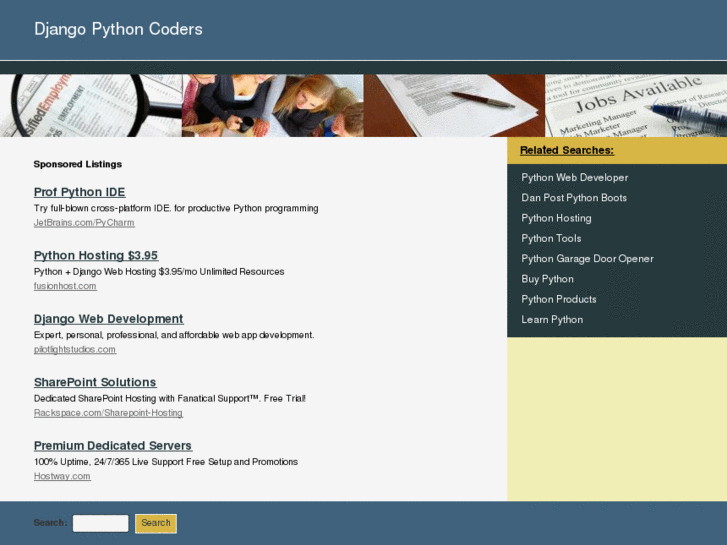Select Python Web Developer related search

[574, 178]
